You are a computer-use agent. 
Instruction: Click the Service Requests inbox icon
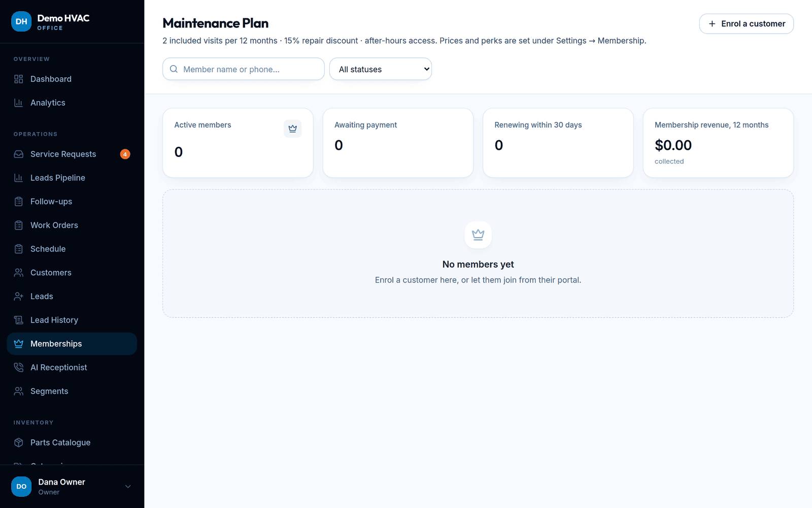pyautogui.click(x=19, y=154)
